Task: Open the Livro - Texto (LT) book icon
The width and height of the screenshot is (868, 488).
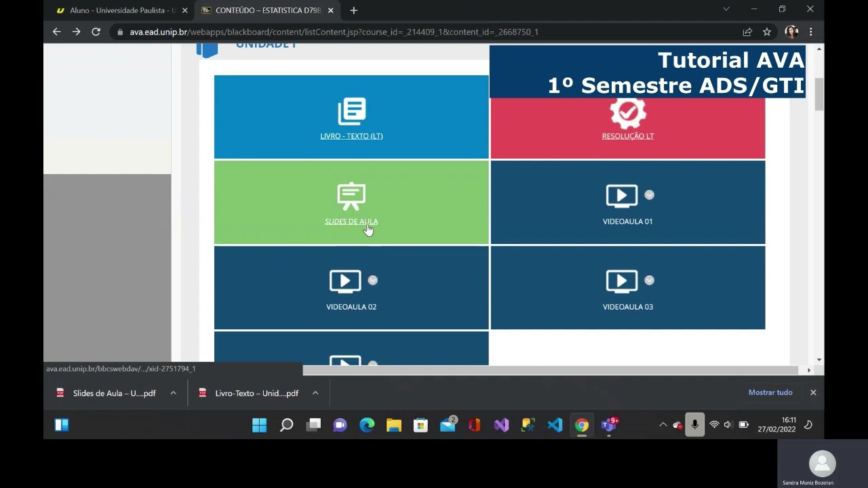Action: [351, 111]
